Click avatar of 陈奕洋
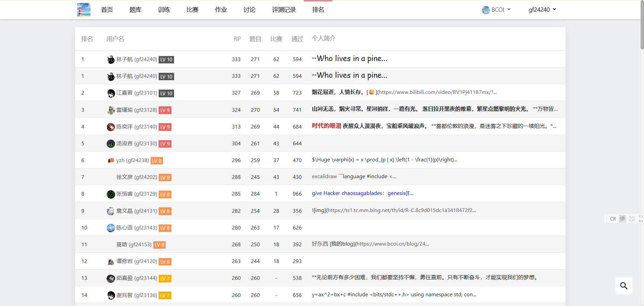The image size is (644, 306). (111, 127)
